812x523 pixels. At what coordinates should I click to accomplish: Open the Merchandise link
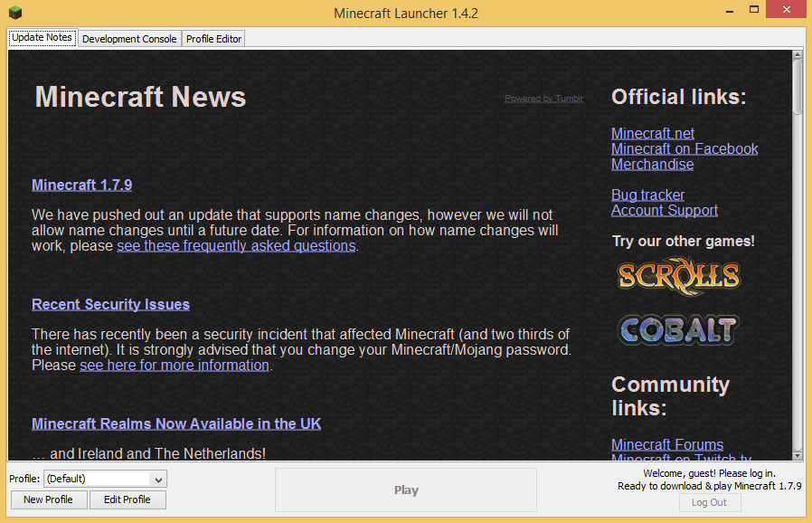(652, 164)
